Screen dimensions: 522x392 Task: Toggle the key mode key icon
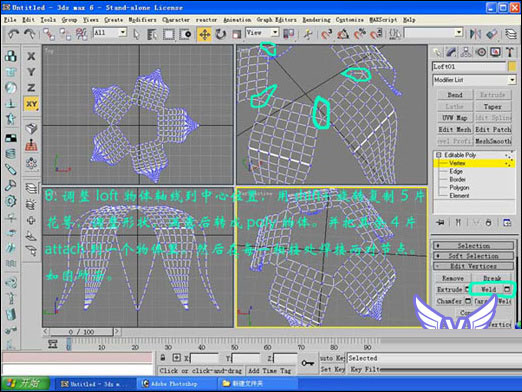(308, 363)
